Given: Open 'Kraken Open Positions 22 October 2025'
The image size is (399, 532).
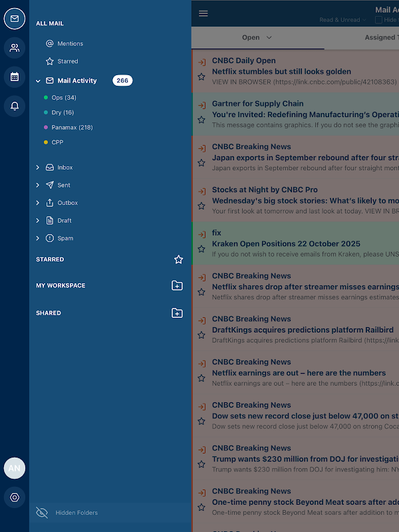Looking at the screenshot, I should 286,243.
